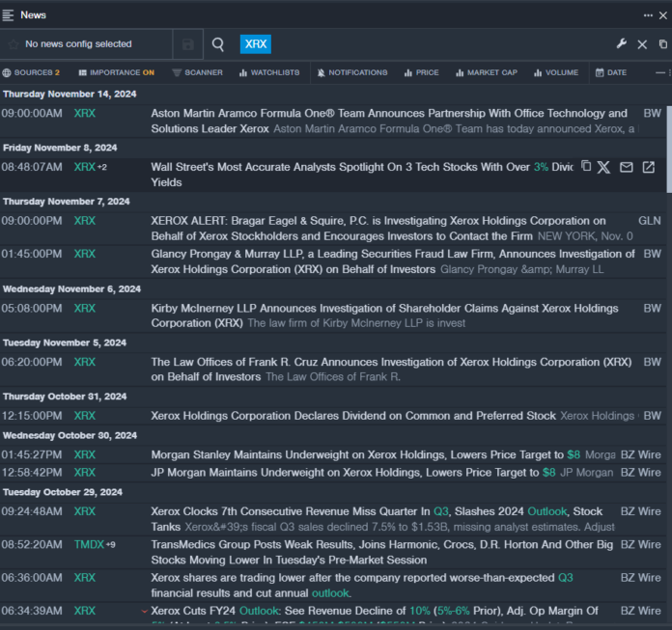Open the wrench settings tool
This screenshot has height=630, width=672.
click(x=622, y=44)
